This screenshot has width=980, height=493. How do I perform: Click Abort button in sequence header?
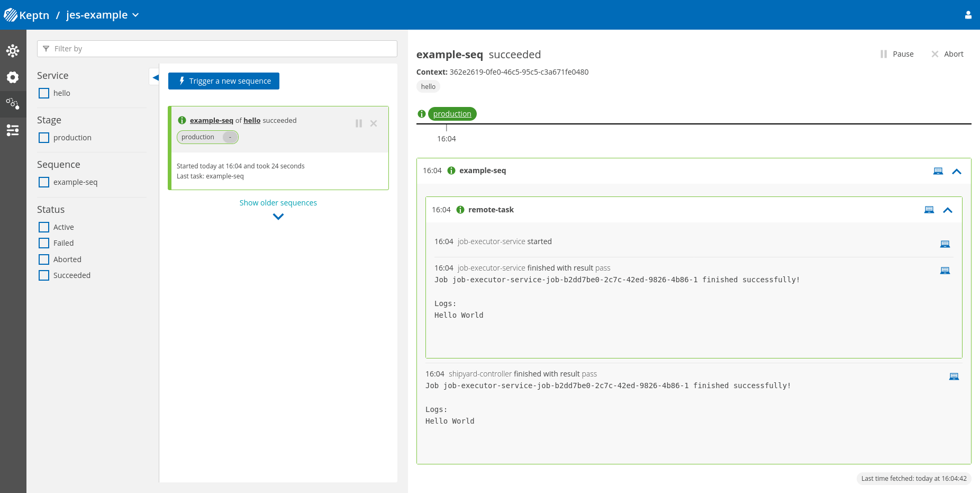(x=947, y=54)
